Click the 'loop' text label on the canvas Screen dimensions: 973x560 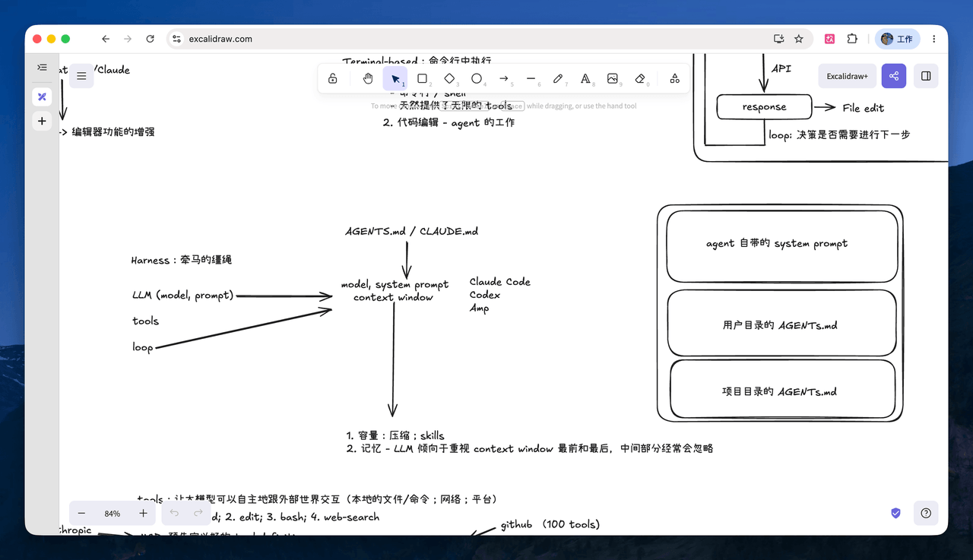[143, 347]
